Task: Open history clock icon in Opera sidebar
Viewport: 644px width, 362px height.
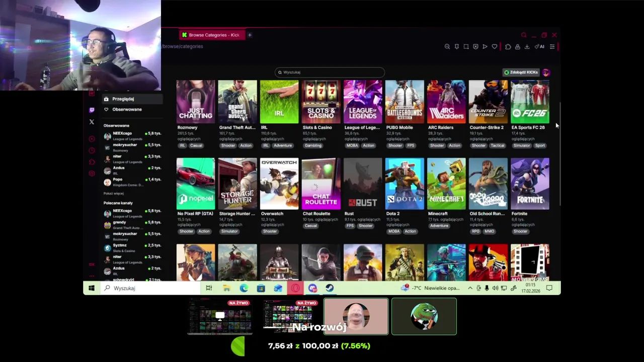Action: tap(92, 150)
